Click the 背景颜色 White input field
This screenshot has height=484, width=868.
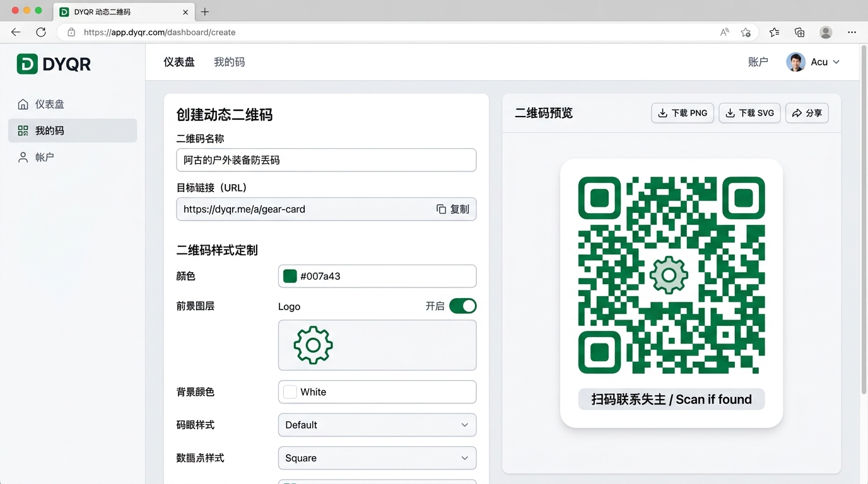coord(377,392)
